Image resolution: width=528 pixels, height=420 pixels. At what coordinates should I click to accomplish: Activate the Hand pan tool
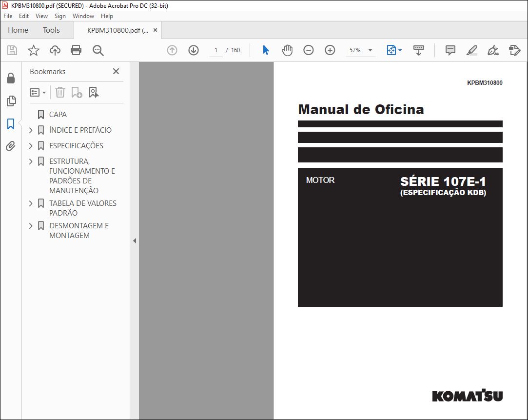click(x=287, y=50)
